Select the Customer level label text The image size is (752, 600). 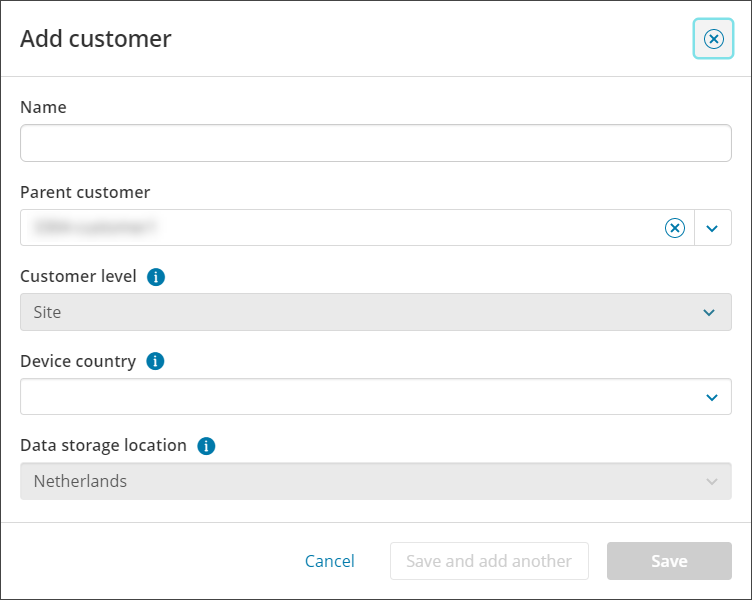78,276
